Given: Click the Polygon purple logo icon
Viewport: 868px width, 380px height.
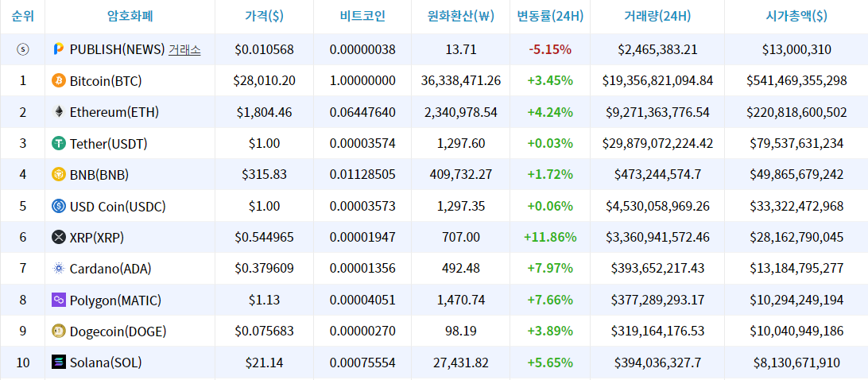Looking at the screenshot, I should (x=58, y=301).
